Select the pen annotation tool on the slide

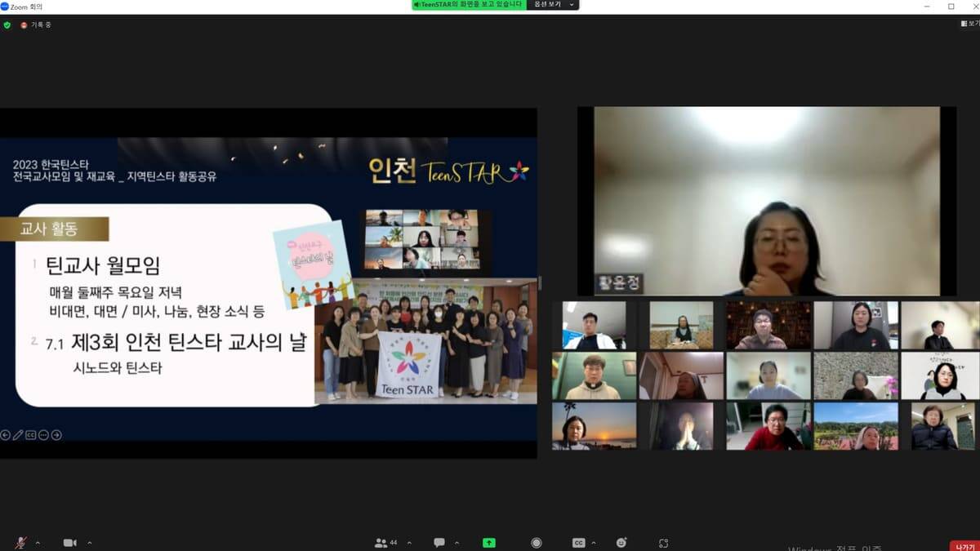pos(18,435)
